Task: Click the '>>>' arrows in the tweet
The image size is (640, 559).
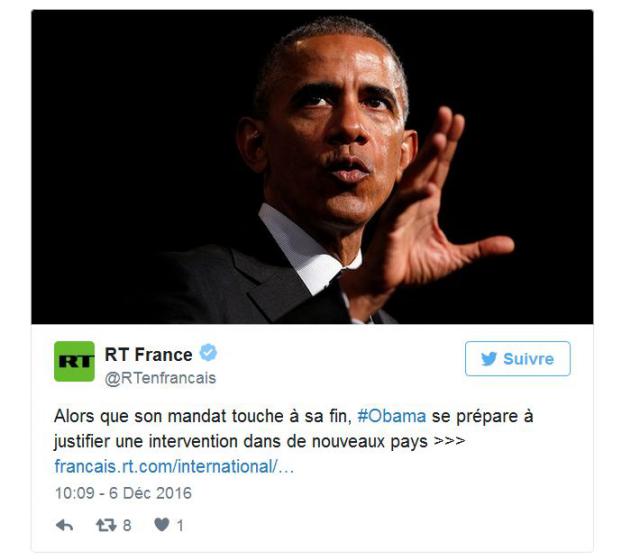Action: pos(449,441)
